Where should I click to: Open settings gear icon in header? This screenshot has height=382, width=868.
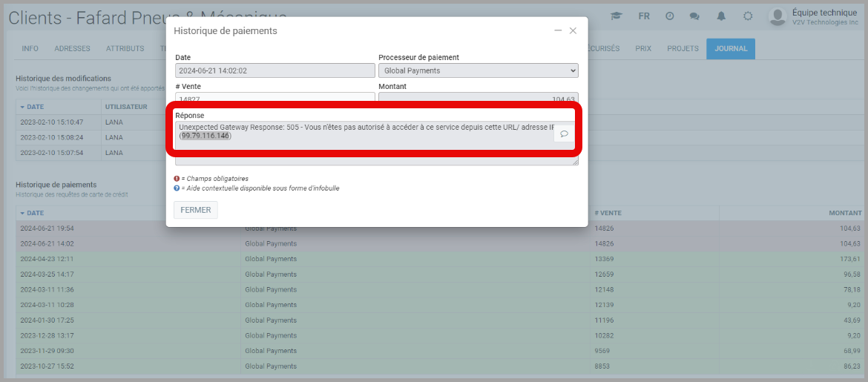(748, 16)
